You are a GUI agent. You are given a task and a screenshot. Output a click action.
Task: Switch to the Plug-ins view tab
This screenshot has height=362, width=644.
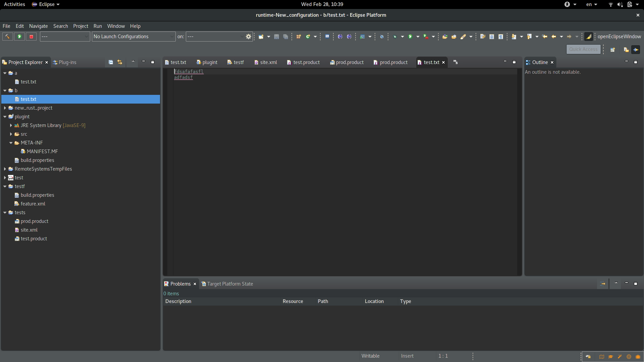(65, 62)
